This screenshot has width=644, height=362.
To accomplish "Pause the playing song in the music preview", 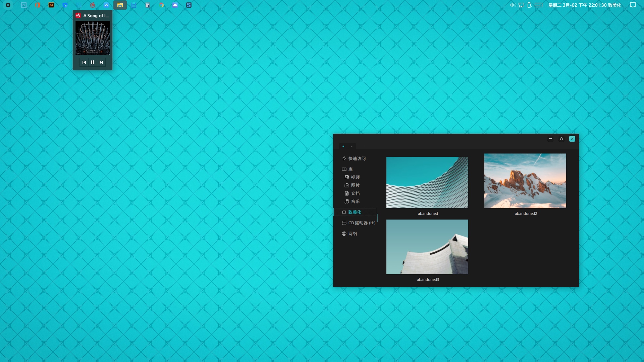I will (x=93, y=62).
